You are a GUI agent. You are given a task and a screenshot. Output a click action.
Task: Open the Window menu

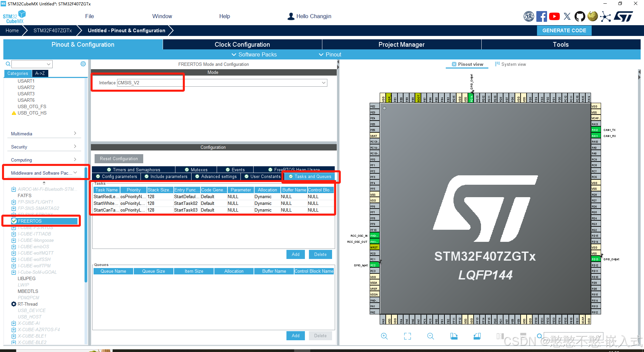(162, 16)
